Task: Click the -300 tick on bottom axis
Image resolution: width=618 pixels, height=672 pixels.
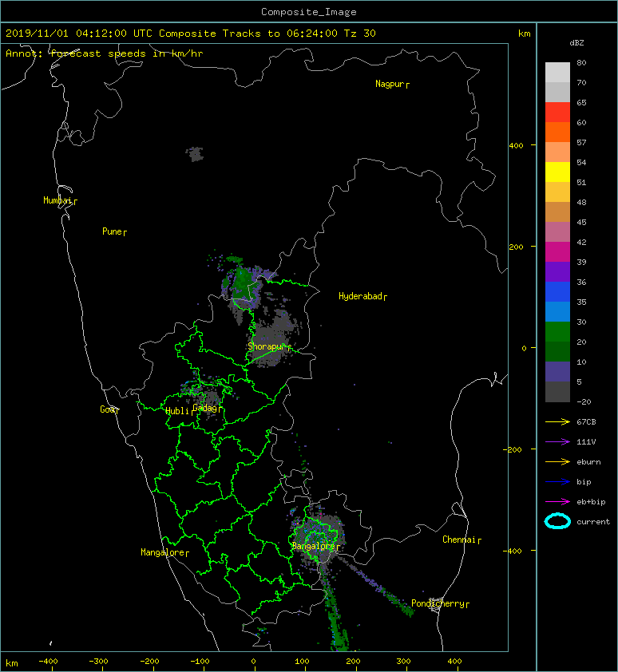Action: (x=99, y=662)
